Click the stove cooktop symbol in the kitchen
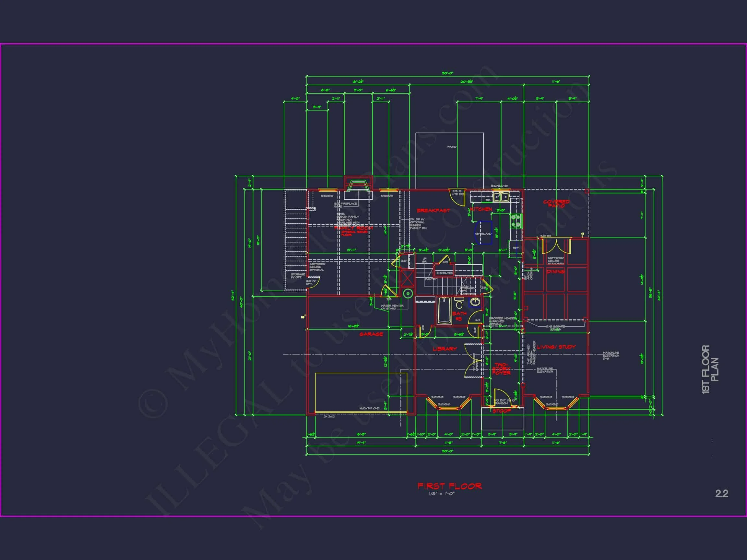This screenshot has width=747, height=560. (x=516, y=221)
